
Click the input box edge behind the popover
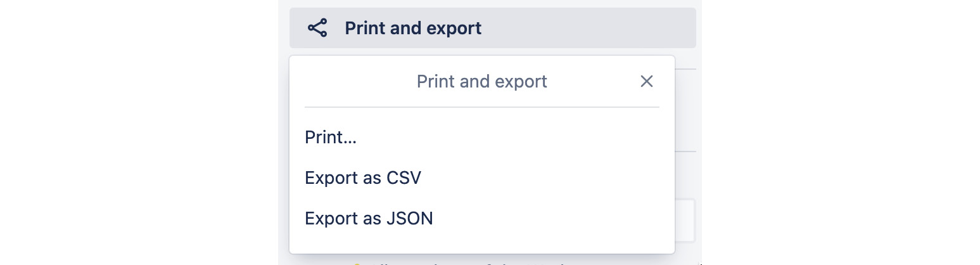pyautogui.click(x=686, y=220)
